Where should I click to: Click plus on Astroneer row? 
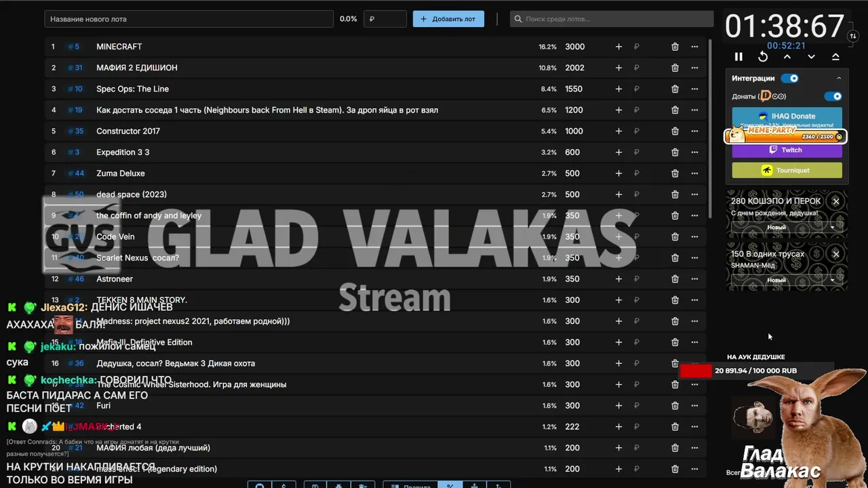tap(618, 279)
